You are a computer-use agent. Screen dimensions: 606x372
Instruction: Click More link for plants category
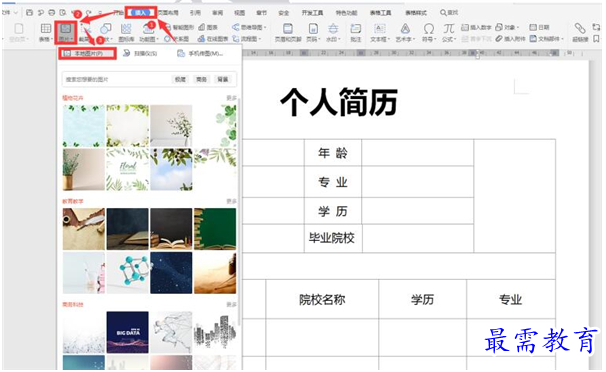[x=231, y=98]
